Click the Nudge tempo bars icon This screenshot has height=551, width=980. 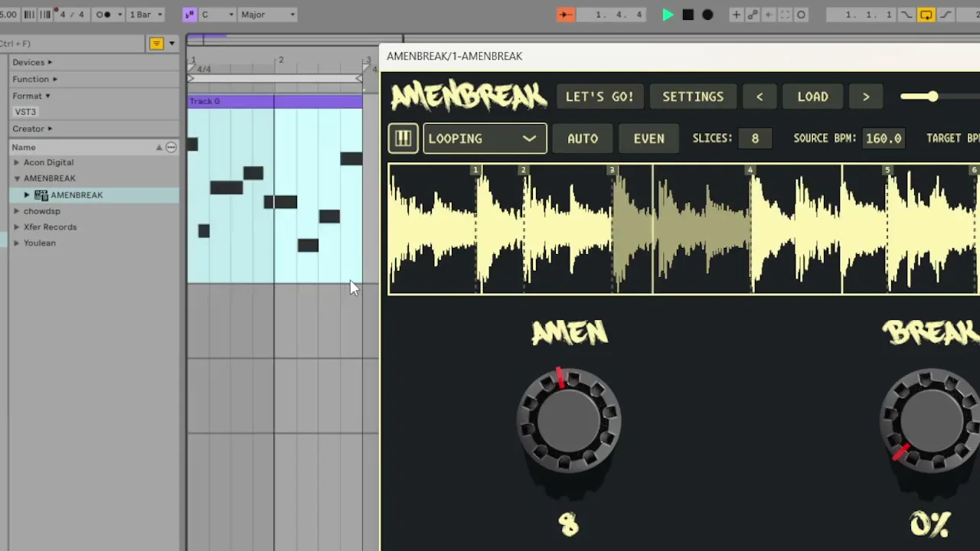45,15
